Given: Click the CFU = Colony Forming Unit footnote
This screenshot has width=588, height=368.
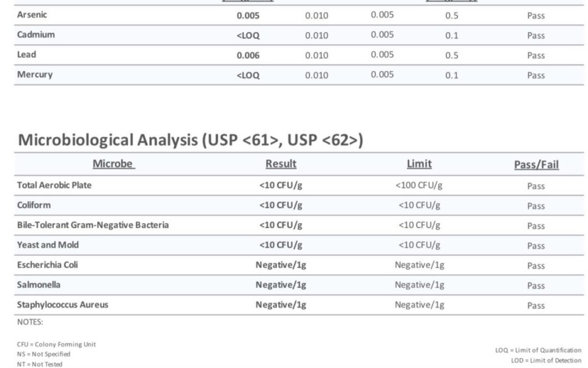Looking at the screenshot, I should (56, 345).
